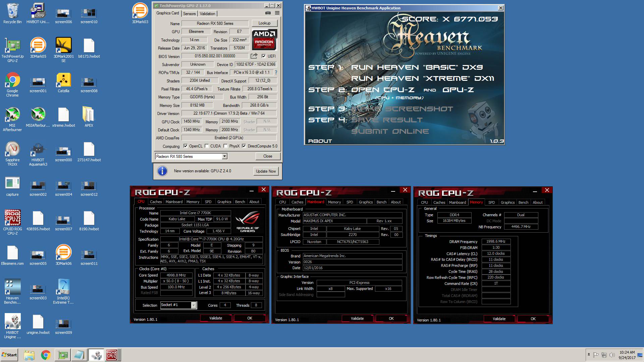Open the MSI Afterburner desktop shortcut
The image size is (644, 362).
[x=12, y=119]
